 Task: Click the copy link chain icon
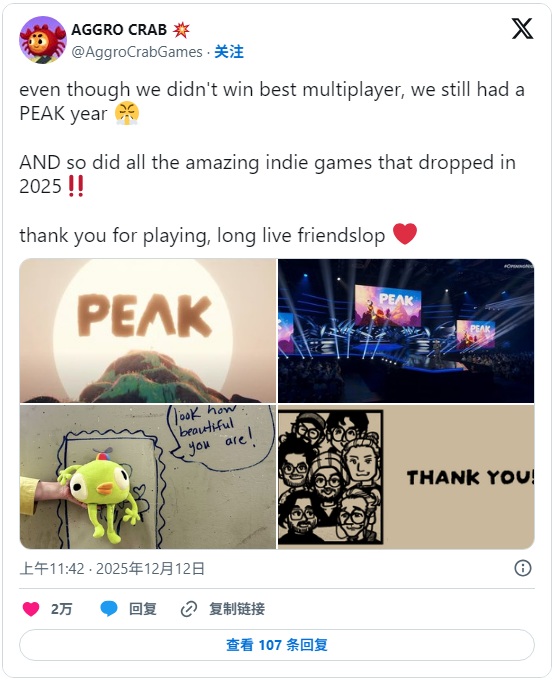[189, 609]
